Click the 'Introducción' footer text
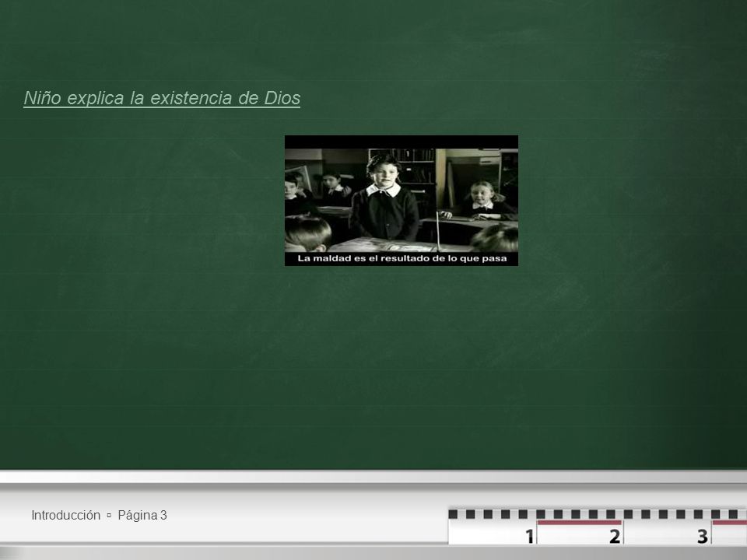 (x=65, y=515)
